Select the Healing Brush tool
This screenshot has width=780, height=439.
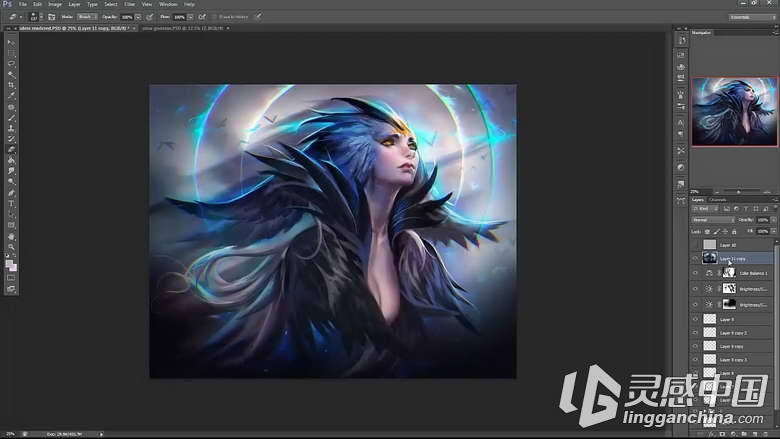(x=11, y=107)
